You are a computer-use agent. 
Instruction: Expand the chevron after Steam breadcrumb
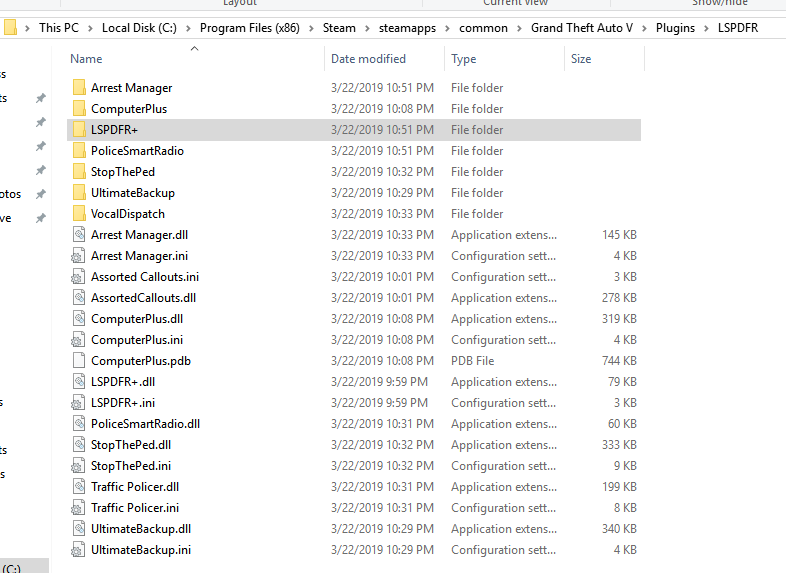[367, 29]
